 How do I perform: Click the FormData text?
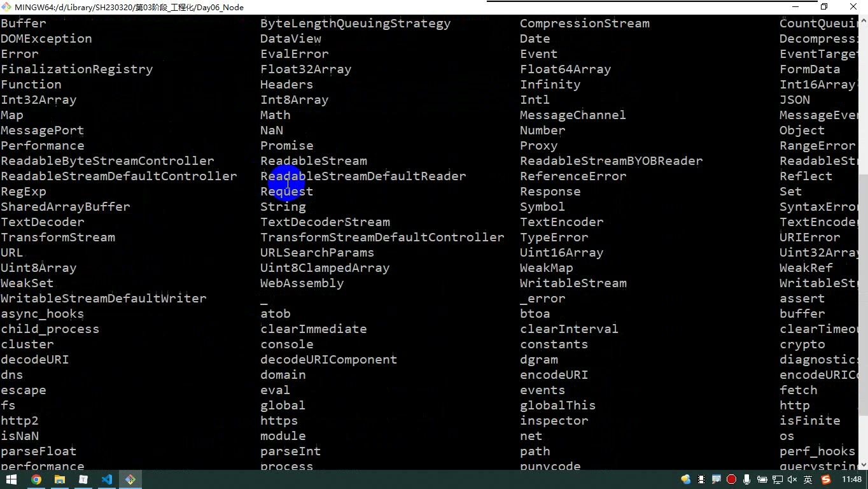[809, 69]
